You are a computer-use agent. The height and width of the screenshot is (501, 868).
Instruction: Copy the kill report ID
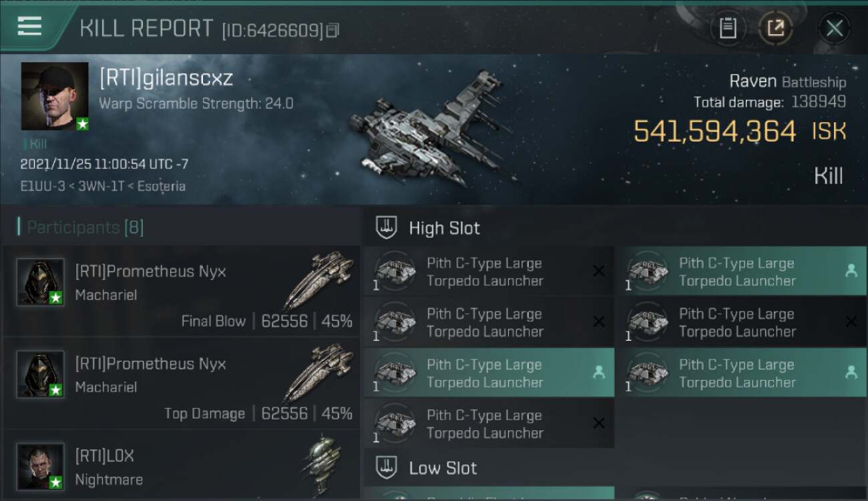(x=333, y=30)
